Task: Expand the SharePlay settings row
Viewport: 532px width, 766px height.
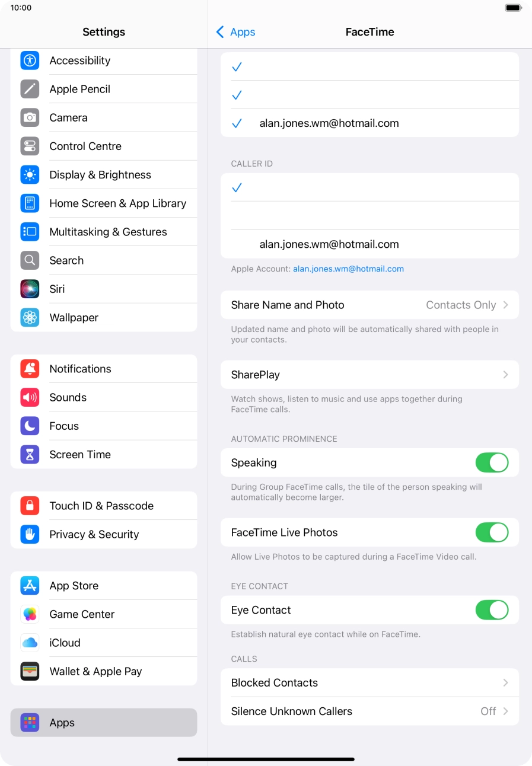Action: (x=369, y=375)
